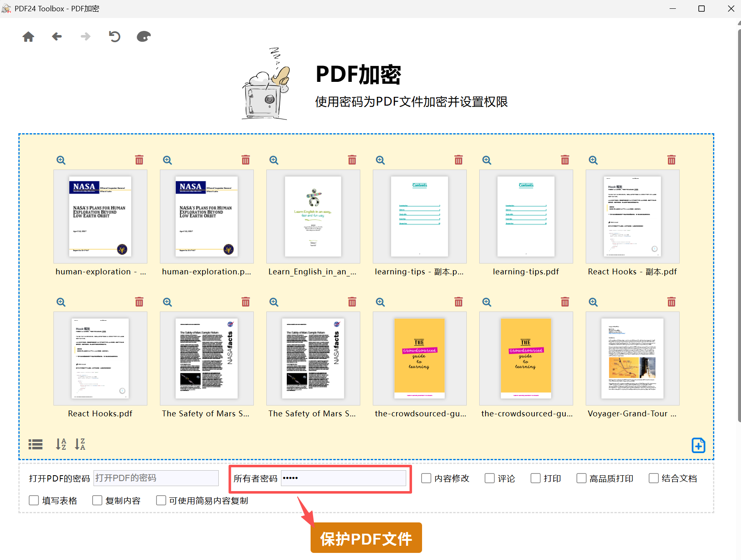Click the back navigation arrow
Screen dimensions: 741x560
pyautogui.click(x=57, y=36)
